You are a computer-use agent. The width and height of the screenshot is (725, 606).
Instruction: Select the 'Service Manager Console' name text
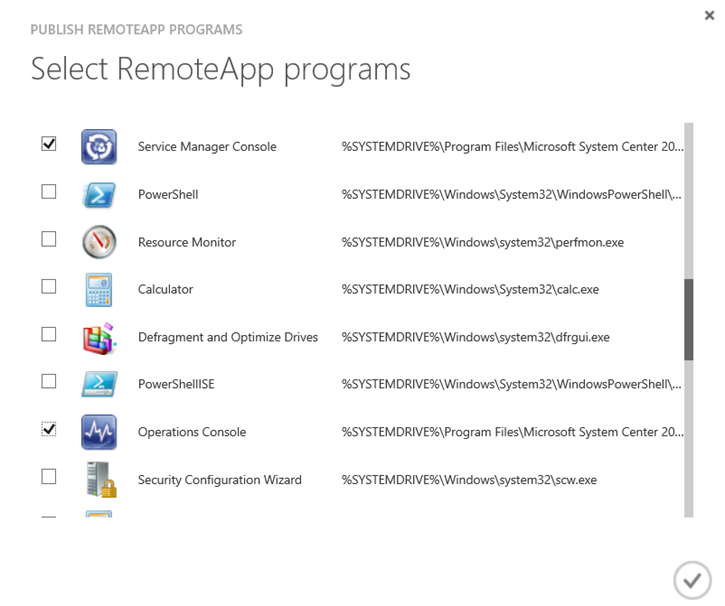[207, 147]
